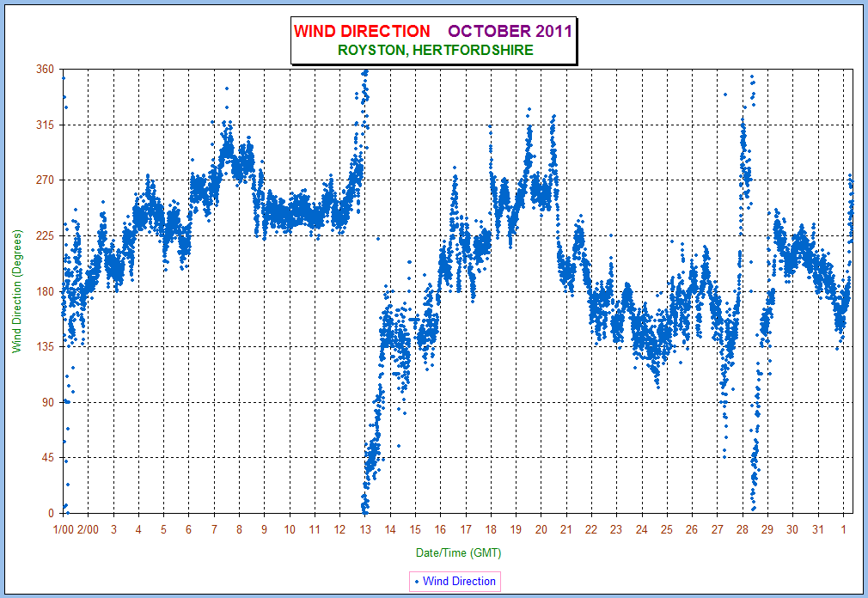Click day 7 on the x-axis

[214, 529]
